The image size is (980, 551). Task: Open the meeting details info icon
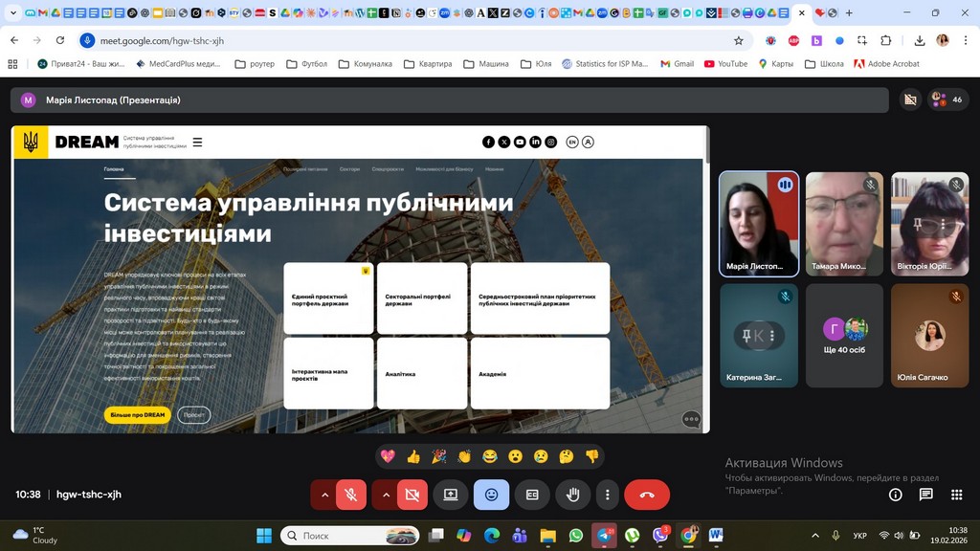[x=895, y=495]
